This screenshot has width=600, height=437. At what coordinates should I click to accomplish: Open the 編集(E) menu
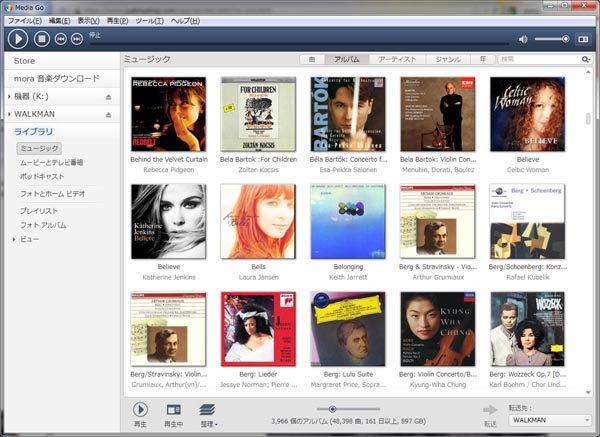(x=59, y=21)
